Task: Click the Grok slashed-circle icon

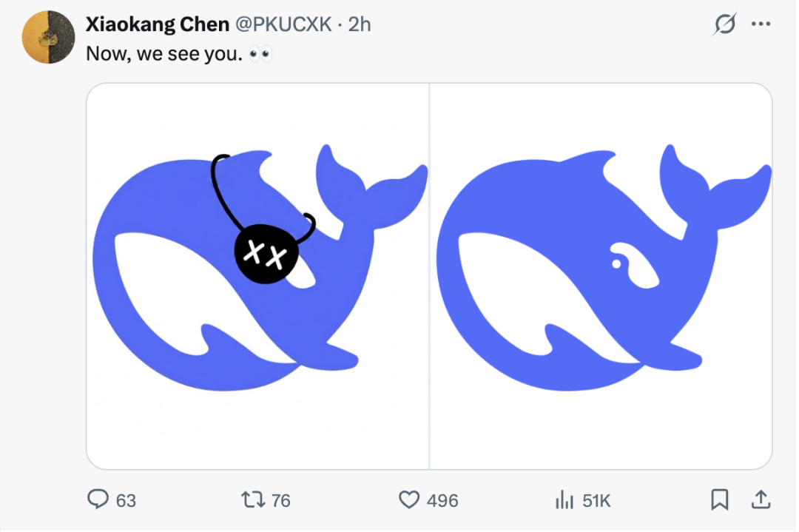Action: pos(725,24)
